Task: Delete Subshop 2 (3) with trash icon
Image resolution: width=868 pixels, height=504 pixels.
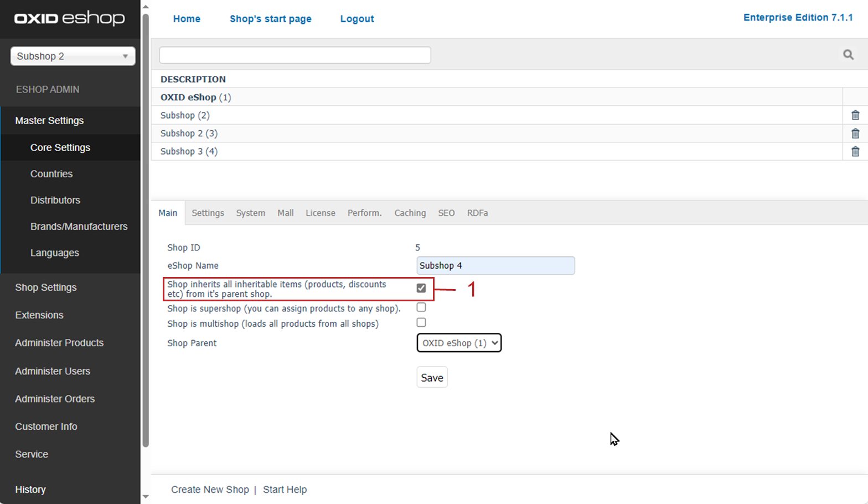Action: (x=855, y=133)
